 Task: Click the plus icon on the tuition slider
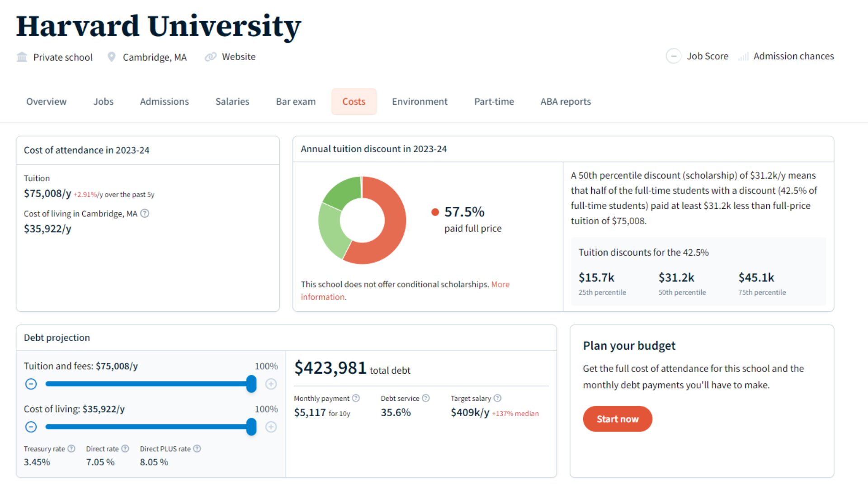pyautogui.click(x=271, y=384)
